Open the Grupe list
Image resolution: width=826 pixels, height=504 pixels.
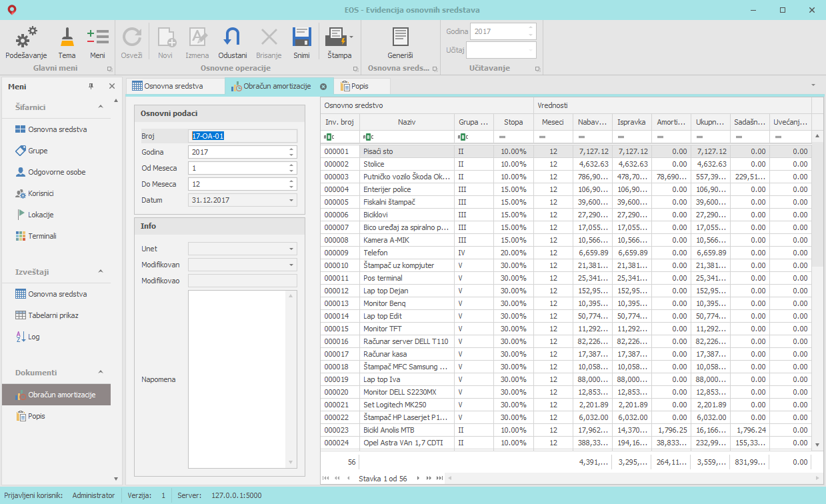coord(37,151)
